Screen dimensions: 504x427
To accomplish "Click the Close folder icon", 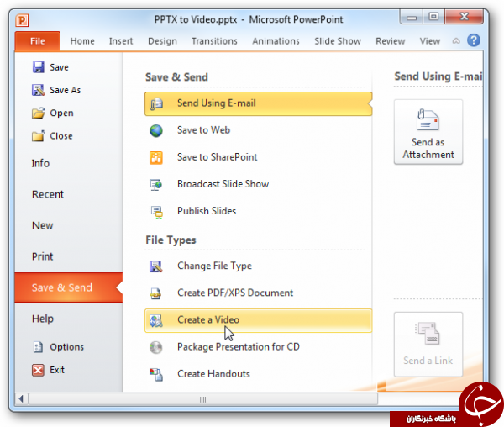I will [39, 135].
